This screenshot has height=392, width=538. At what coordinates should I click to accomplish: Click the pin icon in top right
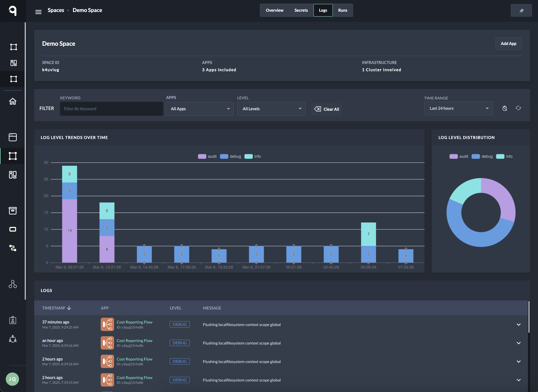click(x=521, y=10)
